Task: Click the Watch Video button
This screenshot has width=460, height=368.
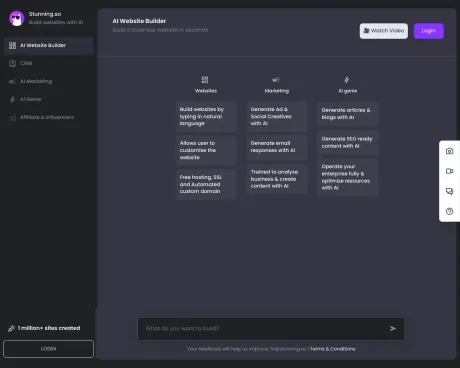Action: pyautogui.click(x=384, y=31)
